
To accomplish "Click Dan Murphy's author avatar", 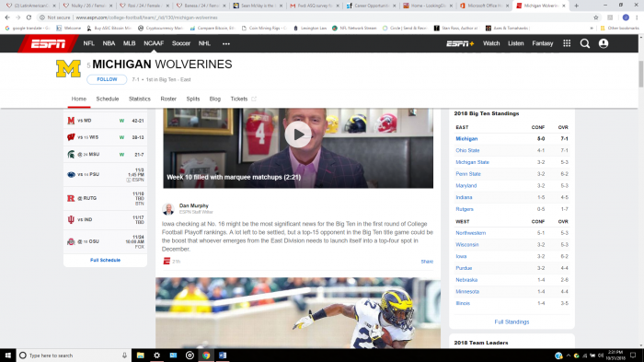I will pos(168,209).
